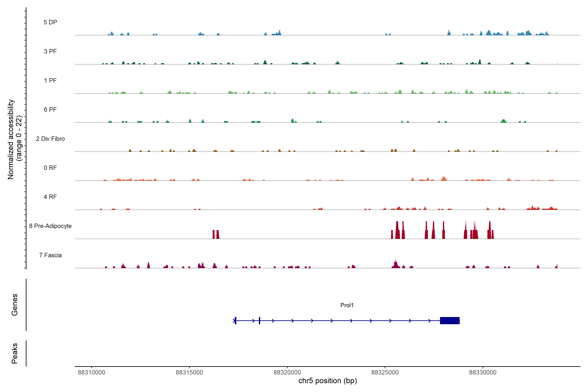
Task: Click the Prol1 gene name label
Action: tap(347, 305)
